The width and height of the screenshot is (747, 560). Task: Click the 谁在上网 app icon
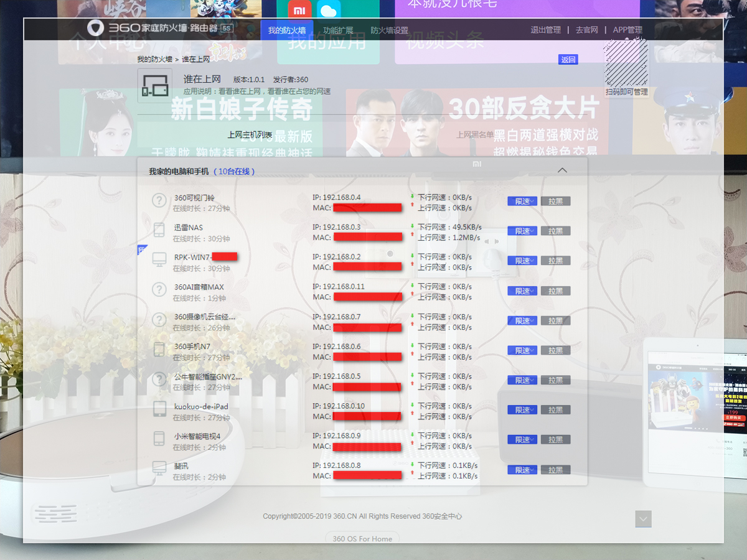(154, 85)
